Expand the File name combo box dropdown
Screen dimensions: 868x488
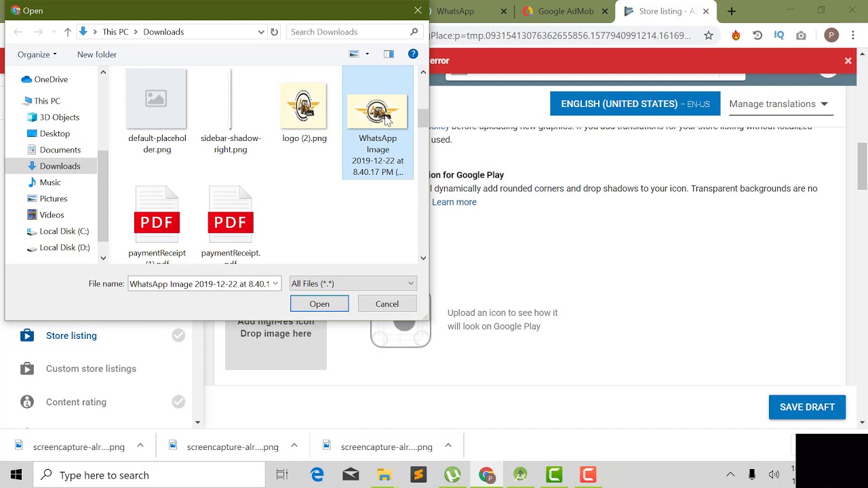[x=275, y=283]
